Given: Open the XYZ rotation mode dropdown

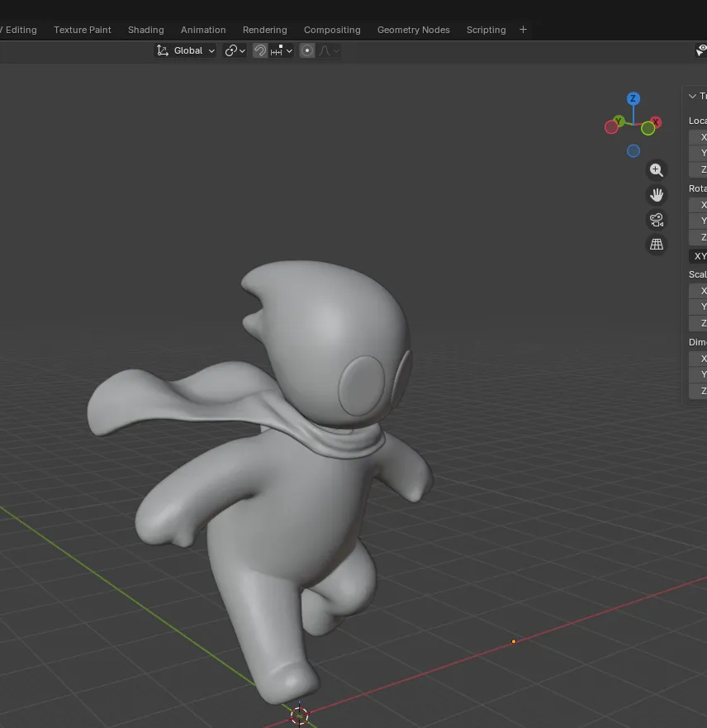Looking at the screenshot, I should tap(698, 256).
